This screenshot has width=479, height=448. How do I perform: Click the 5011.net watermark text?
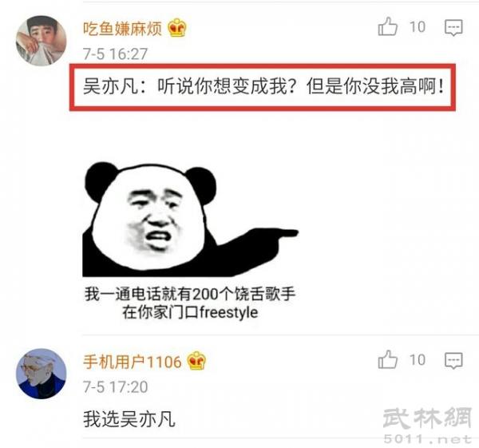[428, 439]
